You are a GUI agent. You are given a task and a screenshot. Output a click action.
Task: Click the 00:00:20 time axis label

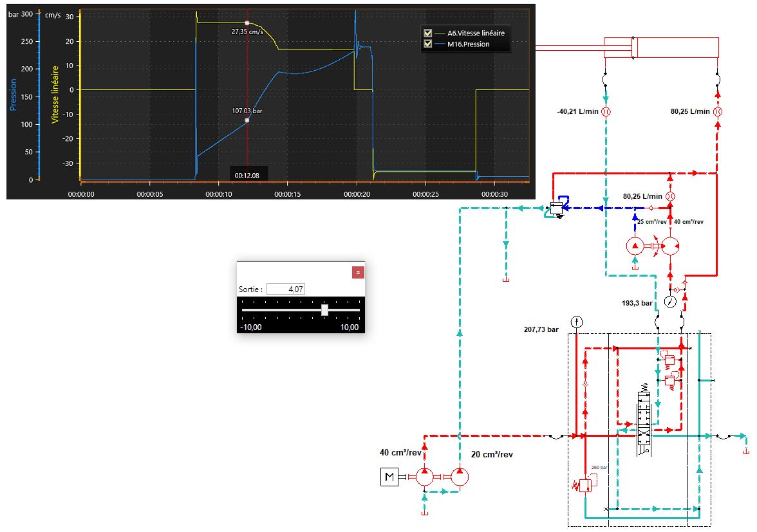[357, 194]
